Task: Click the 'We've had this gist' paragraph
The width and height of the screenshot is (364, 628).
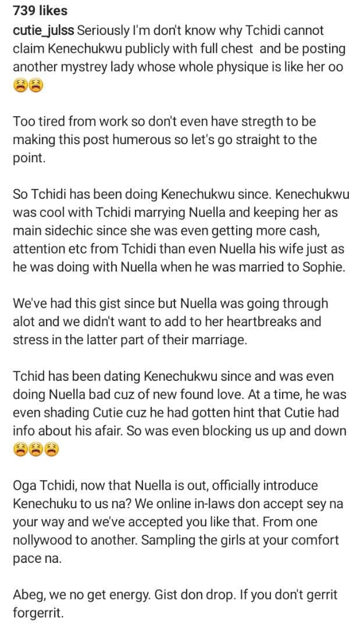Action: coord(170,322)
